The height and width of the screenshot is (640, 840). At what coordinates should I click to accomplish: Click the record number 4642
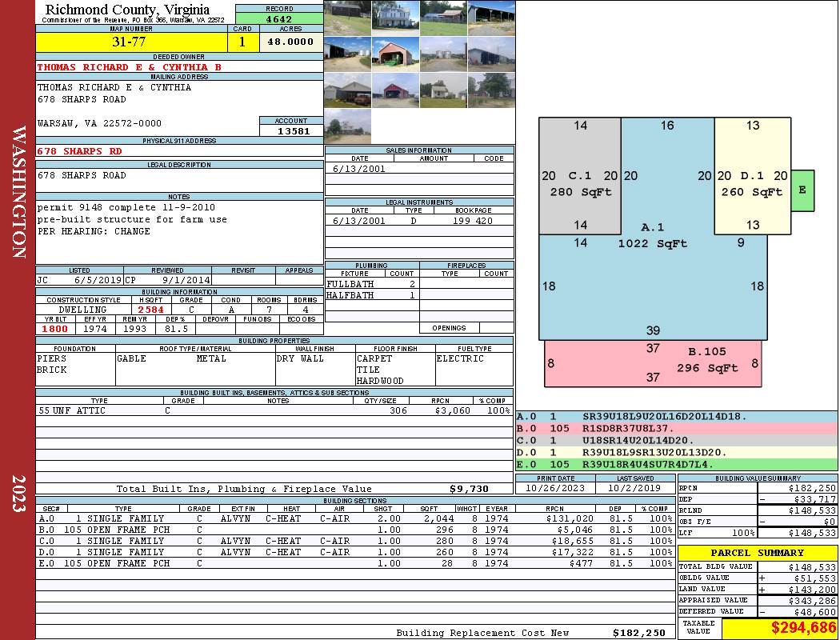[x=279, y=18]
